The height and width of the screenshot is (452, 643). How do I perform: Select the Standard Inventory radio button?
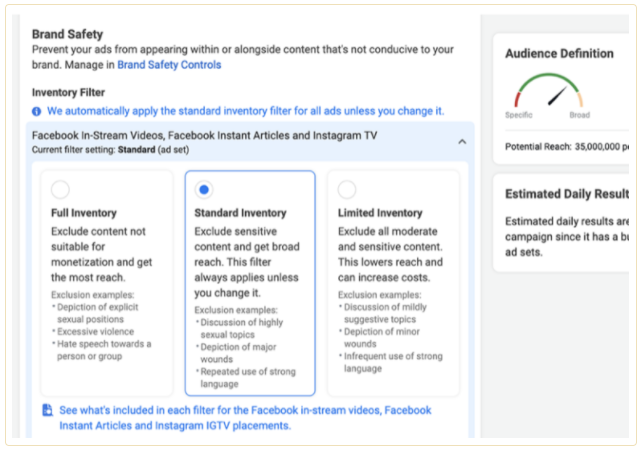204,189
